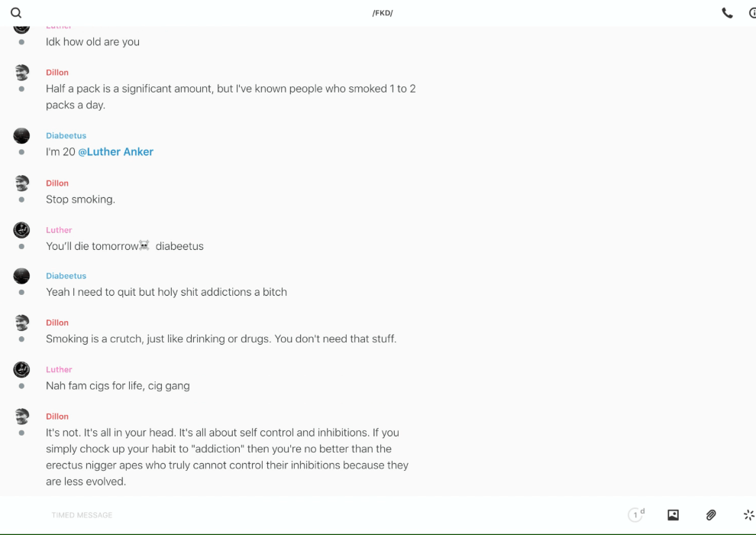This screenshot has width=756, height=535.
Task: Click the "Stop smoking." message text
Action: pos(80,199)
